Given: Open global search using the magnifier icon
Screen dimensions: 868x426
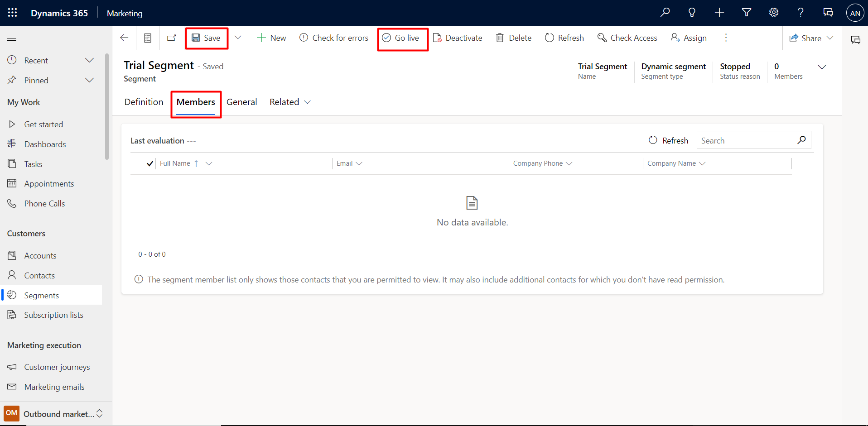Looking at the screenshot, I should (665, 12).
